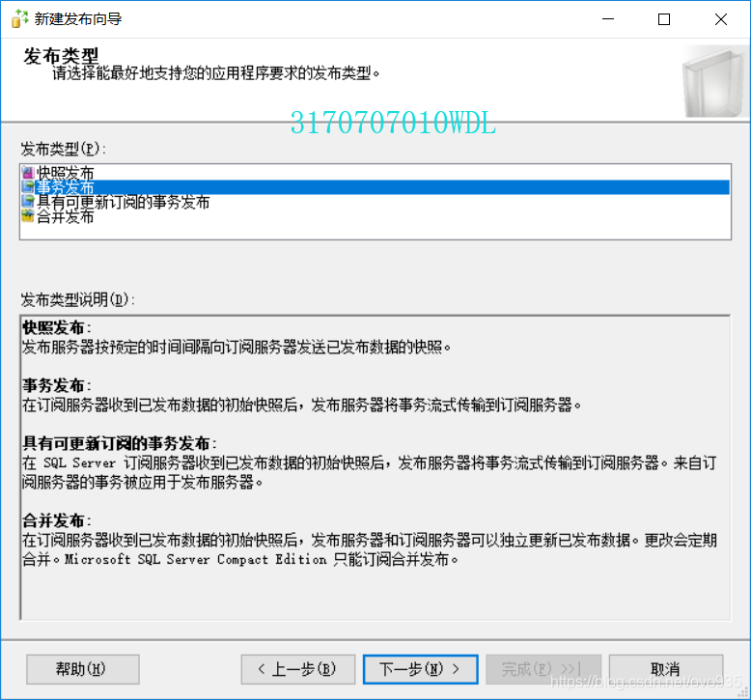
Task: Click the 帮助(H) button
Action: pyautogui.click(x=83, y=669)
